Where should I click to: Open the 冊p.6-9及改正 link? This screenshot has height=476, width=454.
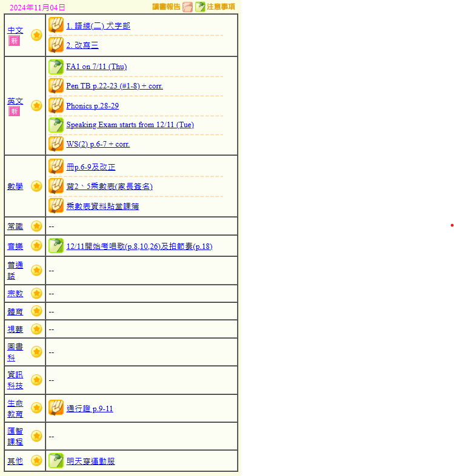91,167
